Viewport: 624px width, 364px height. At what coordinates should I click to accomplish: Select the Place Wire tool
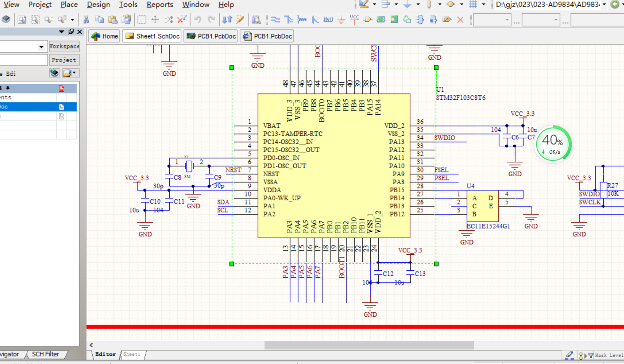click(275, 19)
